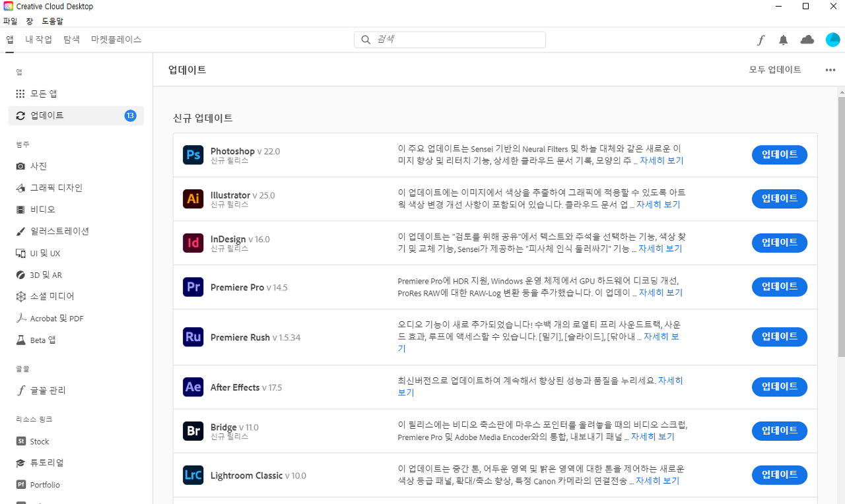
Task: Click the search magnifier icon
Action: coord(366,40)
